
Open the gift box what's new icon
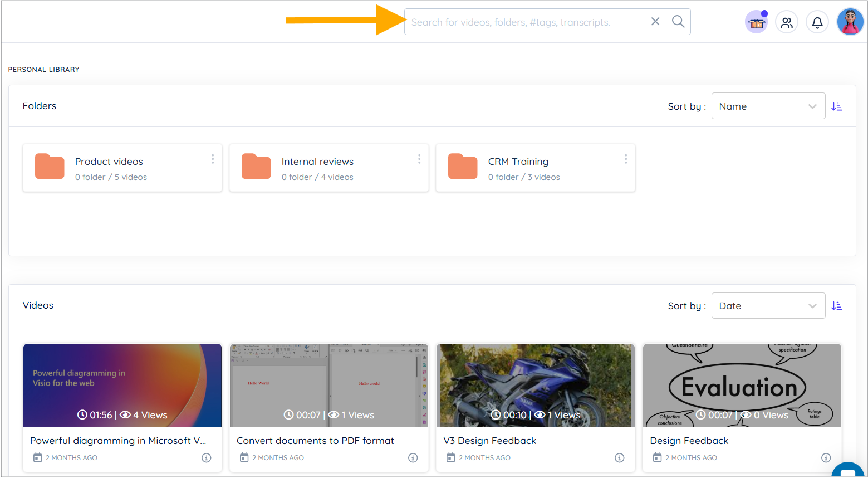point(756,23)
